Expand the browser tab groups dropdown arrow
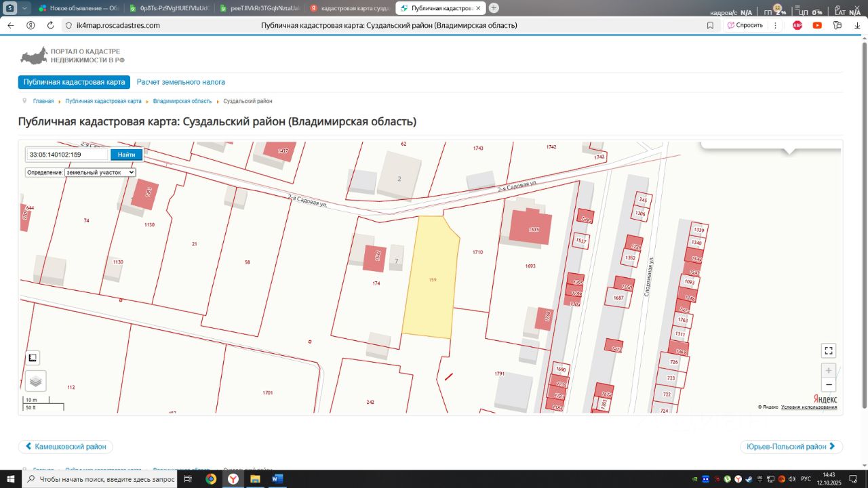 [25, 8]
